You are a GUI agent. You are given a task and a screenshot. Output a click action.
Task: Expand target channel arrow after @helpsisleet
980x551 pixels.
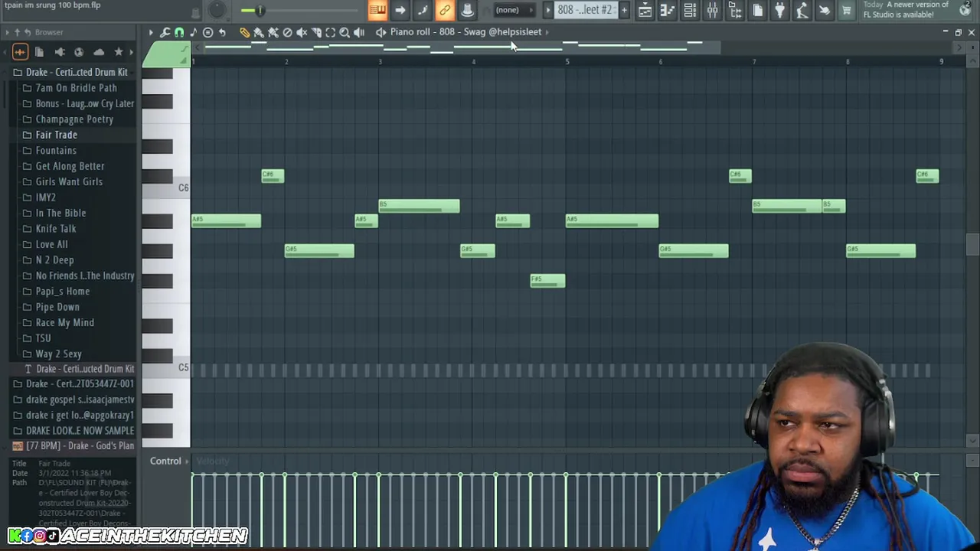[547, 32]
